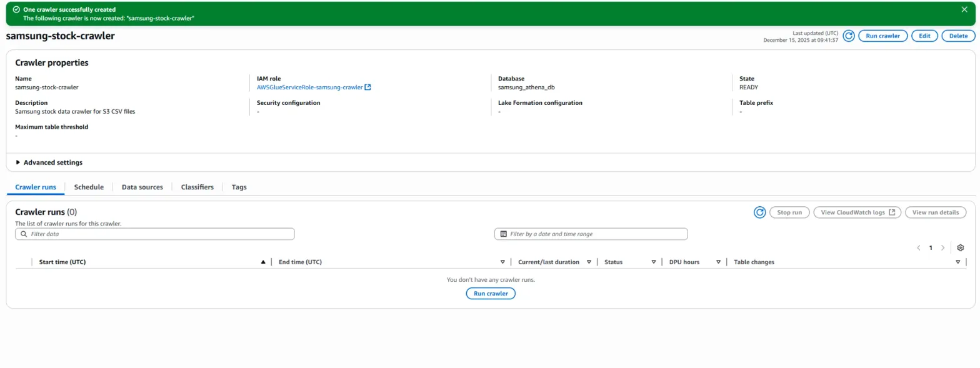Click the Lake Formation configuration label
Image resolution: width=980 pixels, height=368 pixels.
[x=540, y=102]
